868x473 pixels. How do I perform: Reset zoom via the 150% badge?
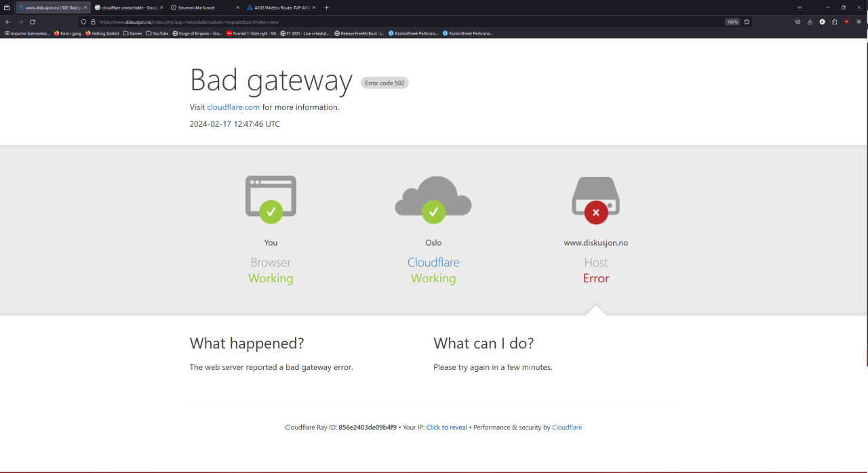(x=732, y=22)
